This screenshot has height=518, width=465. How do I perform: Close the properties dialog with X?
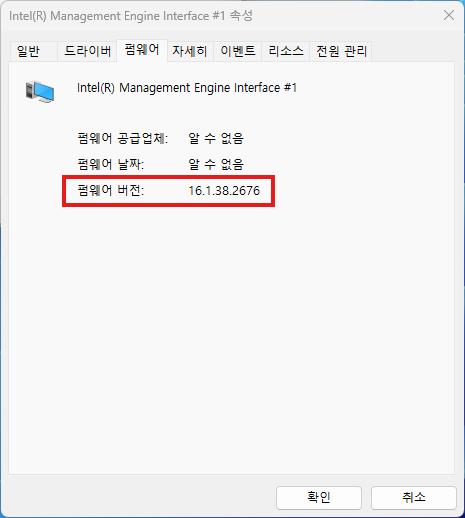click(449, 15)
